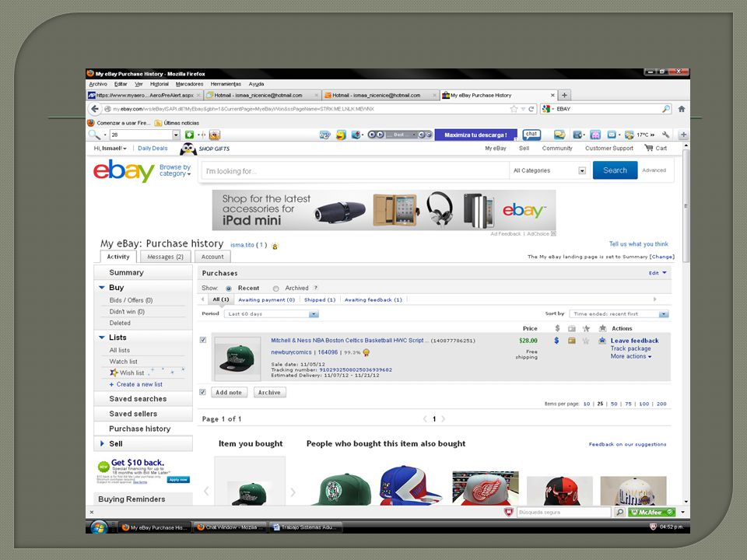Select the Recent radio button
Screen dimensions: 747x560
coord(229,289)
